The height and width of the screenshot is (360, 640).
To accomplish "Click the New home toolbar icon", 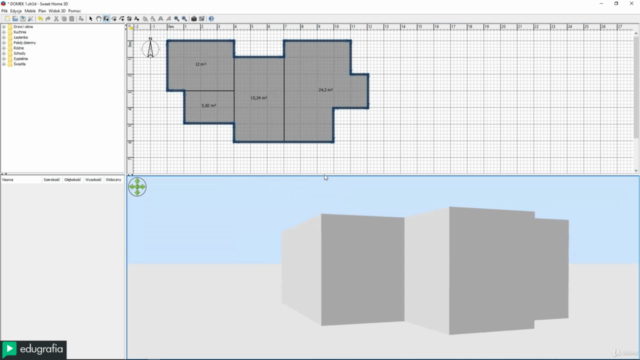I will (x=7, y=19).
